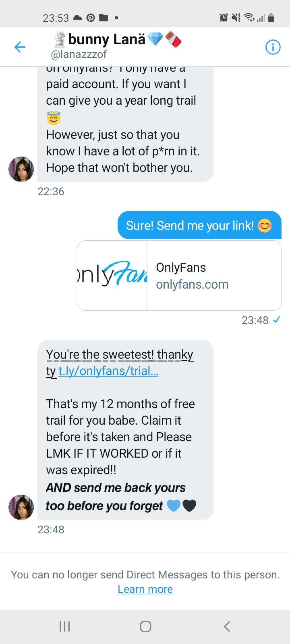Tap the sender's avatar beside the 23:48 message
This screenshot has width=290, height=644.
point(21,507)
